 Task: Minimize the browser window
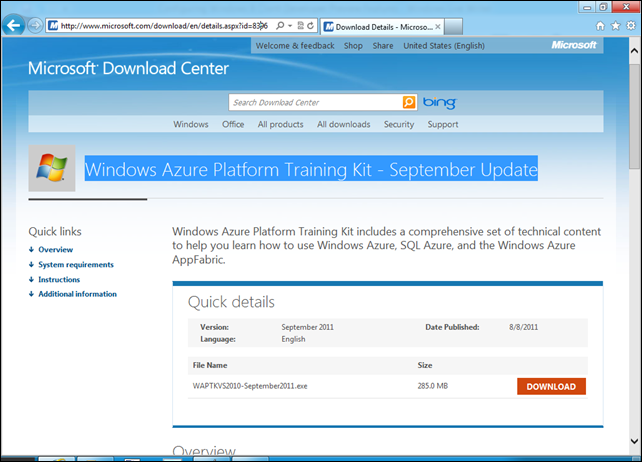point(587,7)
